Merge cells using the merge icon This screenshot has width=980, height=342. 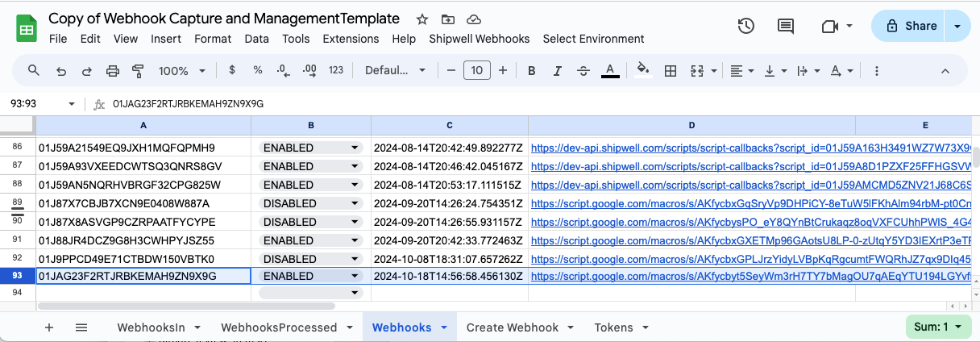[698, 70]
